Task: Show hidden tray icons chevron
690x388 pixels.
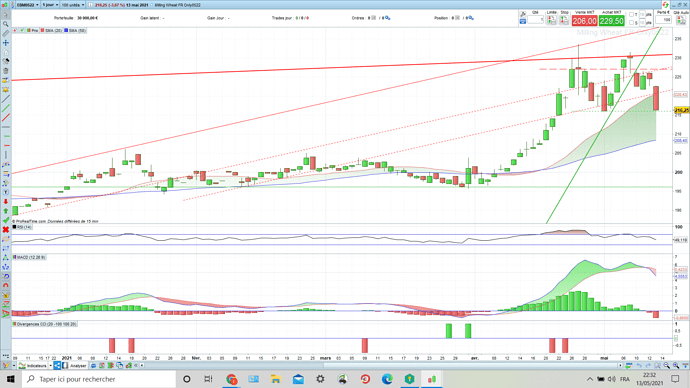Action: pyautogui.click(x=589, y=379)
